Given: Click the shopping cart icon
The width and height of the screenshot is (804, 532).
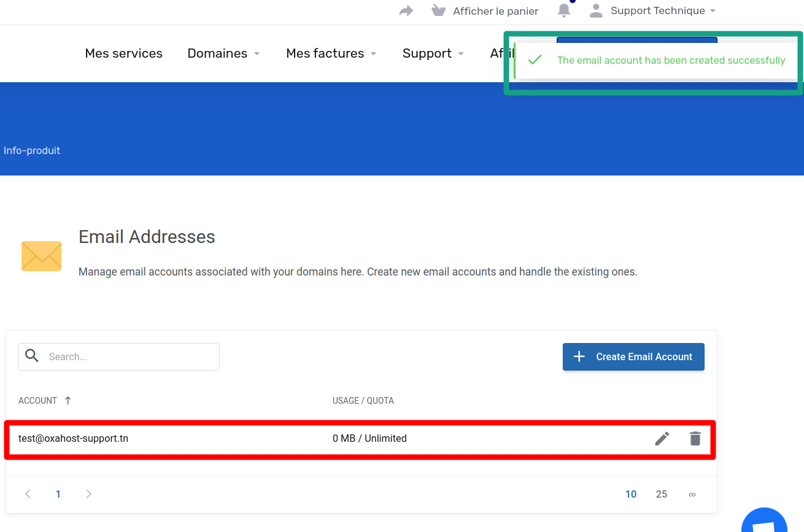Looking at the screenshot, I should 438,10.
